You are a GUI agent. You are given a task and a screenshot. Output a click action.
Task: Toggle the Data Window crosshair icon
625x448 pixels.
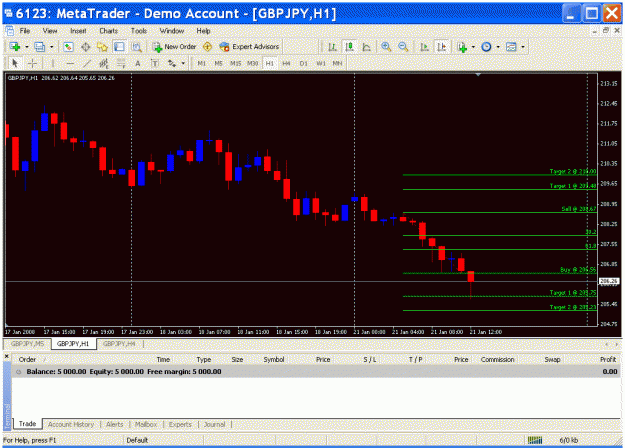85,47
